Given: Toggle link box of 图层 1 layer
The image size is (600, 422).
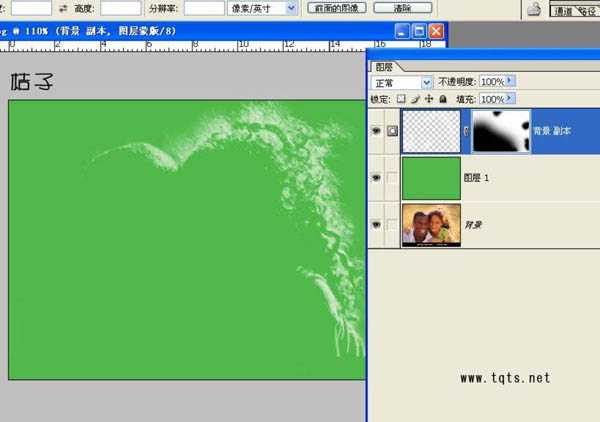Looking at the screenshot, I should point(392,178).
